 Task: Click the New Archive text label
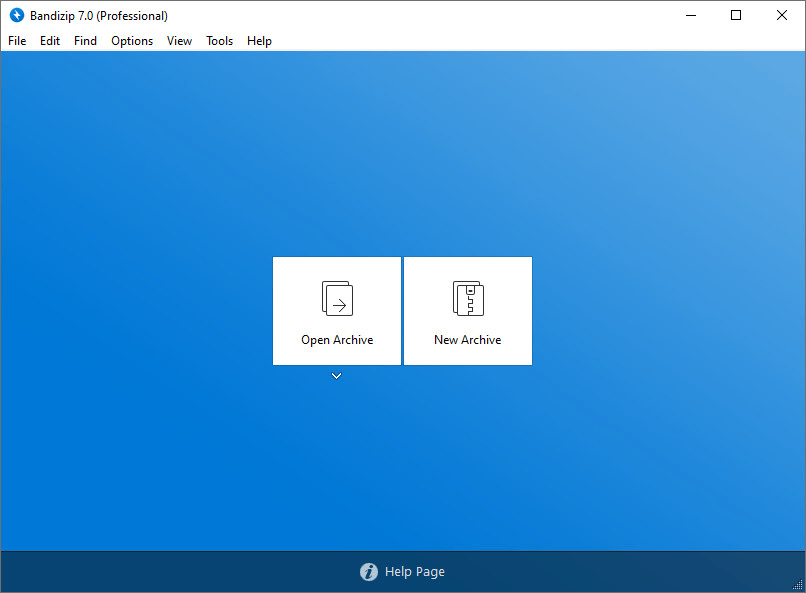pyautogui.click(x=468, y=340)
